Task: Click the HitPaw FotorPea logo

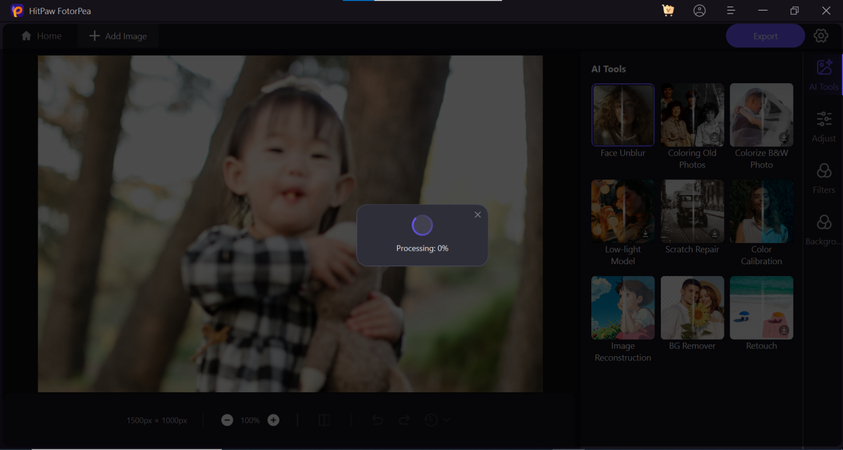Action: click(17, 10)
